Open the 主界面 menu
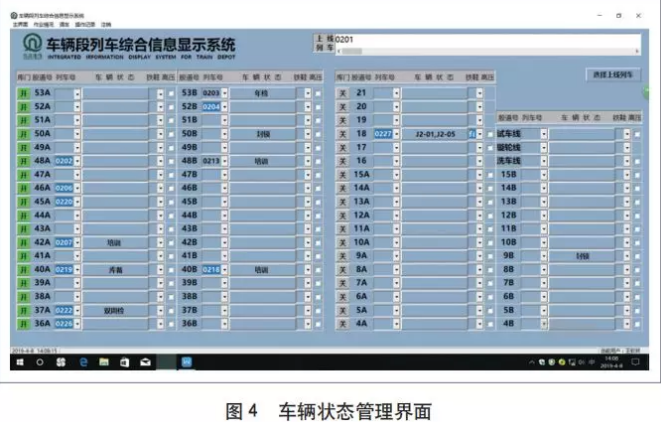661x422 pixels. click(x=20, y=24)
